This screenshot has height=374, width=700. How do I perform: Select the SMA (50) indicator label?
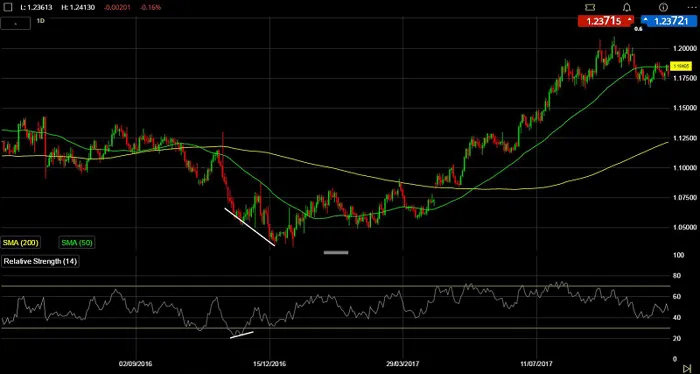76,243
